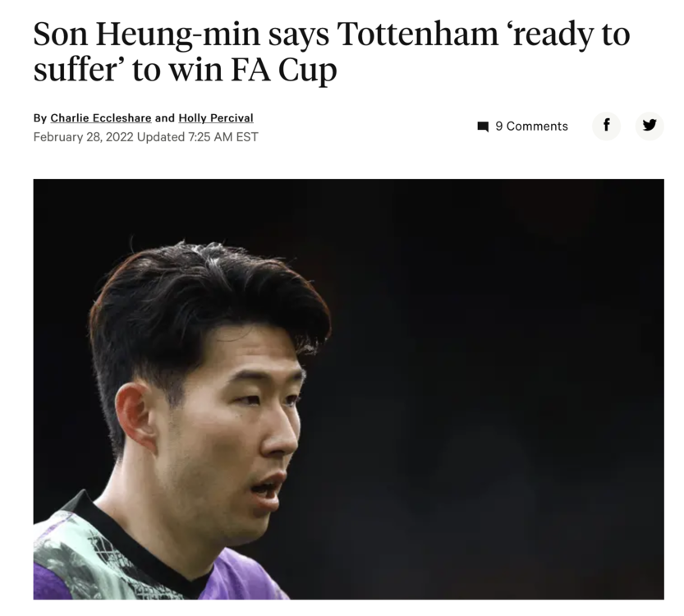Click the words 'FA Cup' in headline
Viewport: 684px width, 616px height.
click(284, 70)
